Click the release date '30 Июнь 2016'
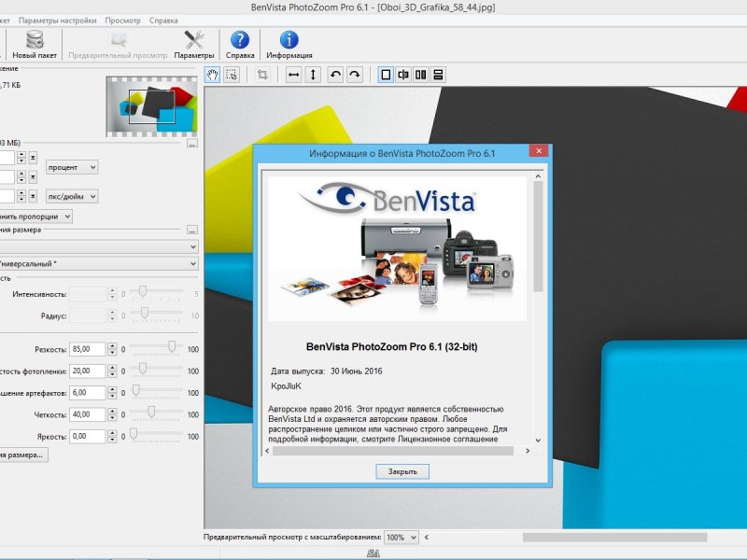Viewport: 747px width, 560px height. (x=357, y=371)
